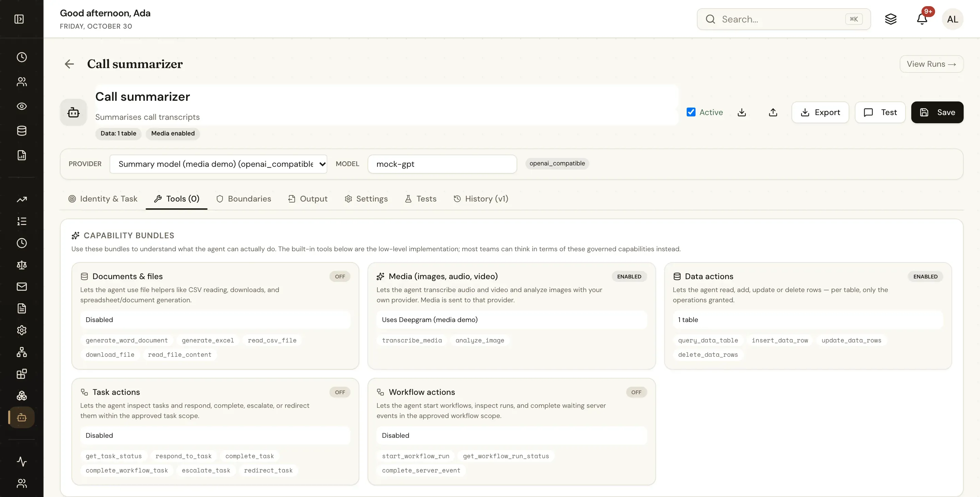Click the layers stack icon in header
Screen dimensions: 980x497
(891, 19)
